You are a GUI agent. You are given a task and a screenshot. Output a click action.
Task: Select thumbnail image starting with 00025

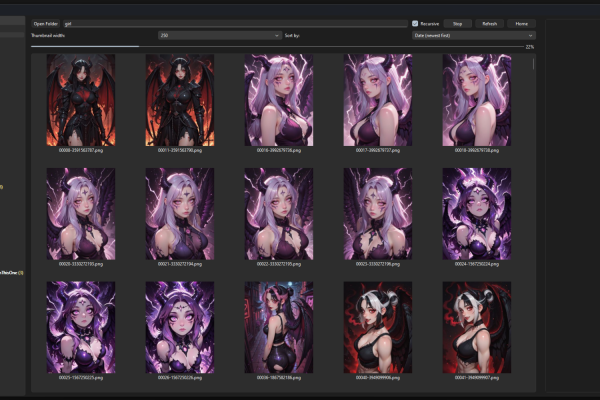[81, 327]
